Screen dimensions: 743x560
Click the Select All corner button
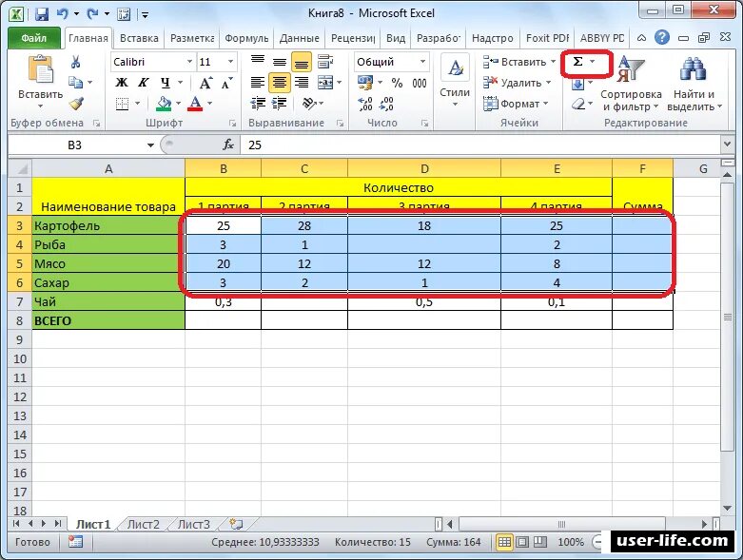click(20, 168)
